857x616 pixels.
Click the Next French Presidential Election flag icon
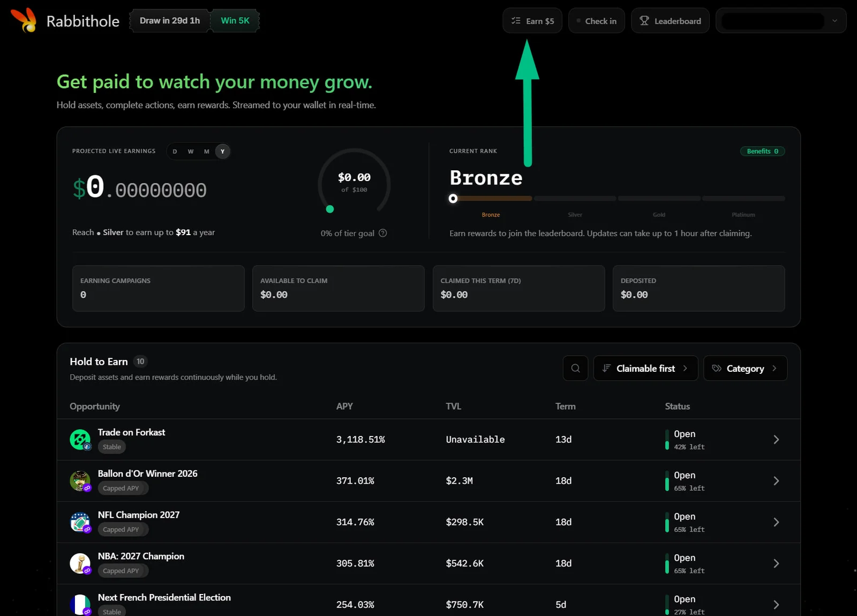click(x=80, y=605)
